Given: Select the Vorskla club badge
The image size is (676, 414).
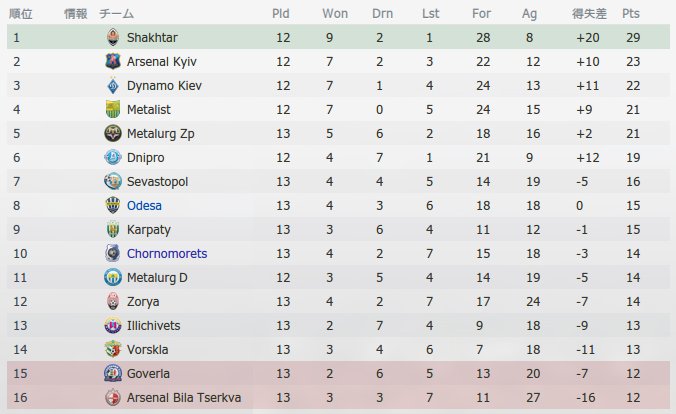Looking at the screenshot, I should pos(113,349).
